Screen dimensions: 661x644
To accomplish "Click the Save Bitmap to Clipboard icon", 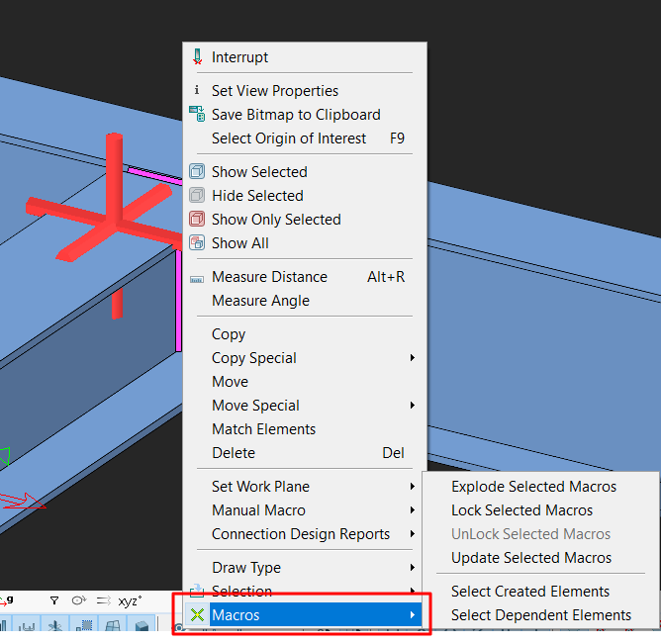I will [x=196, y=115].
